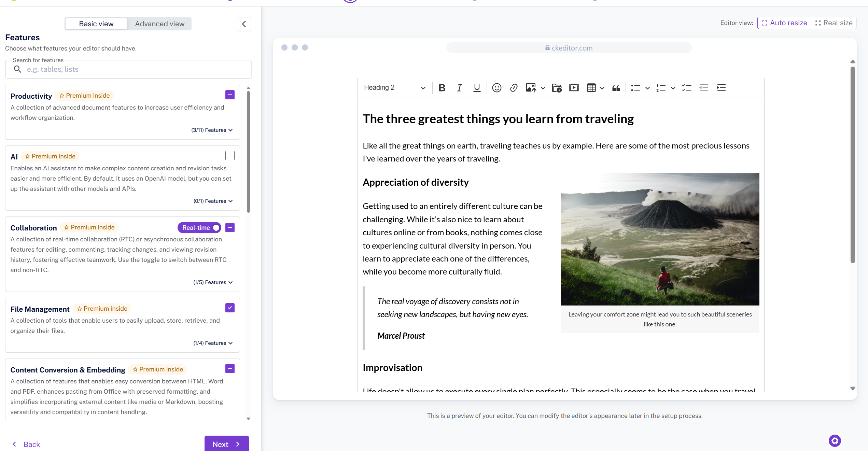Open the emoji picker icon
868x451 pixels.
[x=496, y=88]
